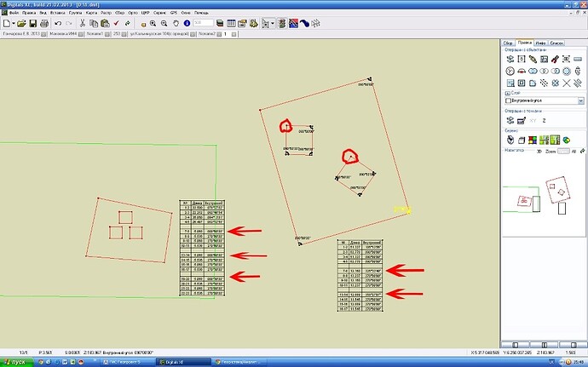Click the crossed-lines X icon in panel
This screenshot has width=588, height=367.
(566, 83)
